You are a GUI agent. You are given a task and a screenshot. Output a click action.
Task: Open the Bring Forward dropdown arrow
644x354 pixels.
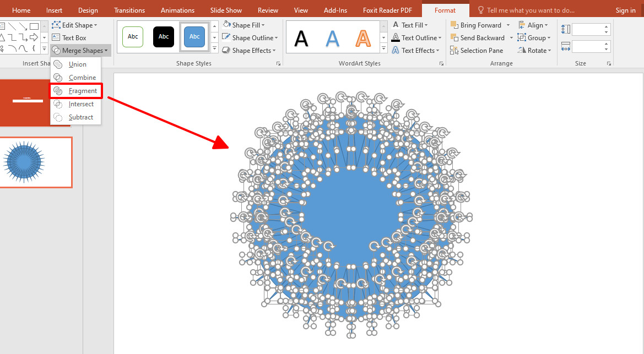click(508, 24)
